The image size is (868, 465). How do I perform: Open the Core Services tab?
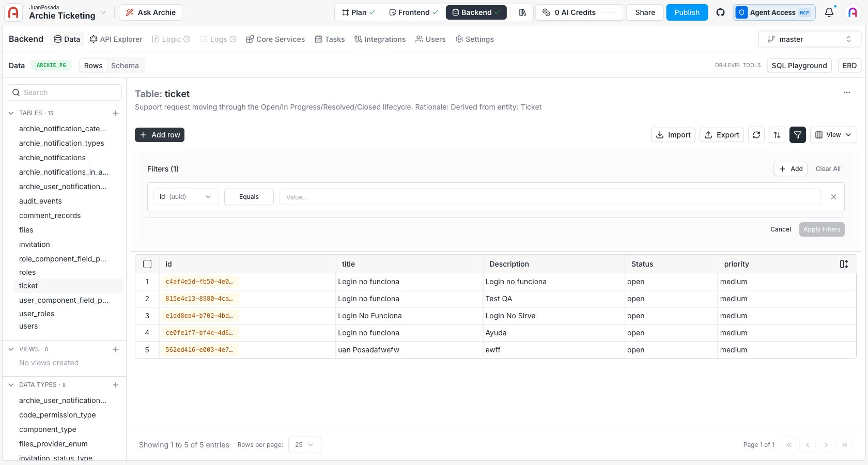pos(275,39)
